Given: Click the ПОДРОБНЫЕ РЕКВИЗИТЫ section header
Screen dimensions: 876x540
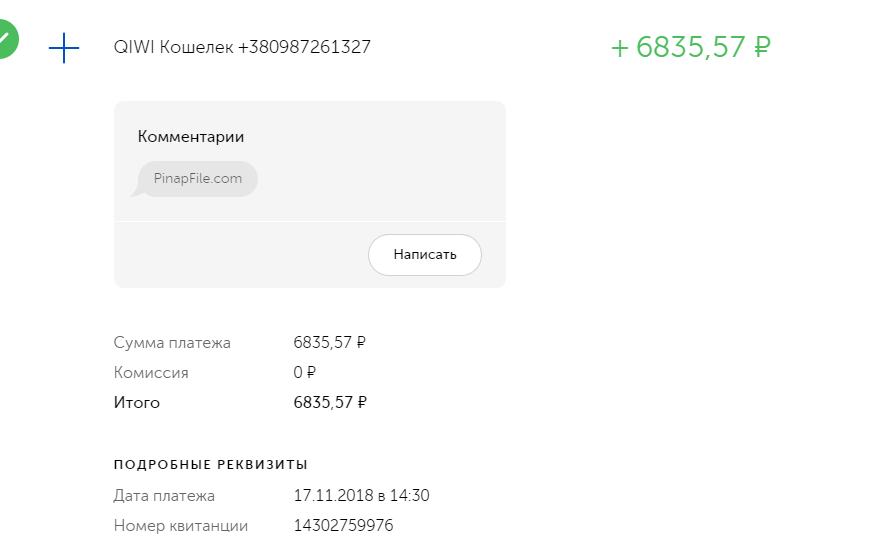Looking at the screenshot, I should click(211, 464).
